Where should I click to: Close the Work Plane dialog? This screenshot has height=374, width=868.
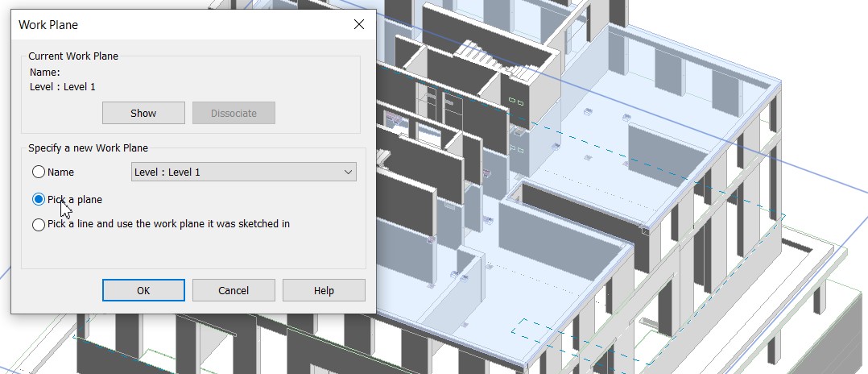[x=359, y=24]
